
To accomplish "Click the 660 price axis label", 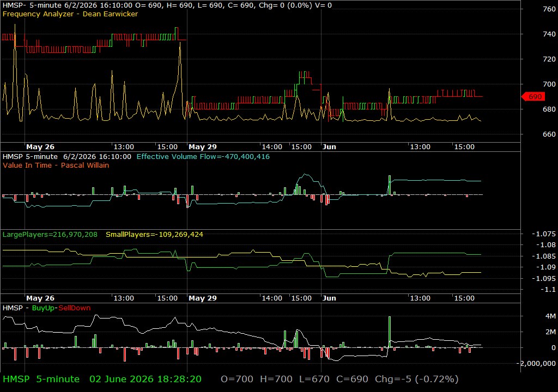I will click(549, 134).
